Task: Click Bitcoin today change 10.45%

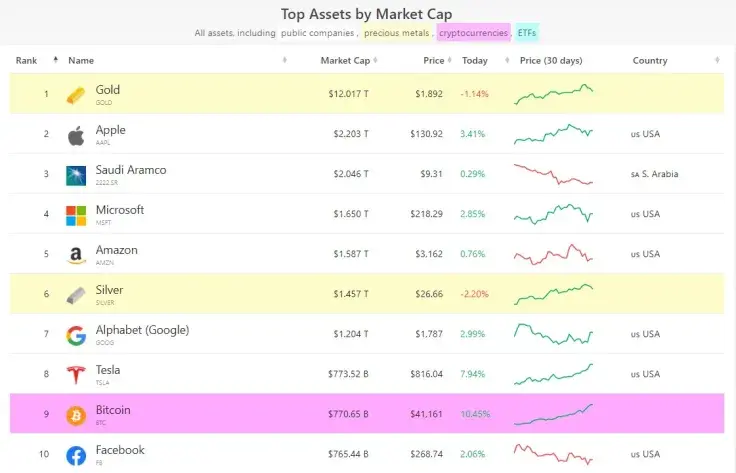Action: (x=475, y=414)
